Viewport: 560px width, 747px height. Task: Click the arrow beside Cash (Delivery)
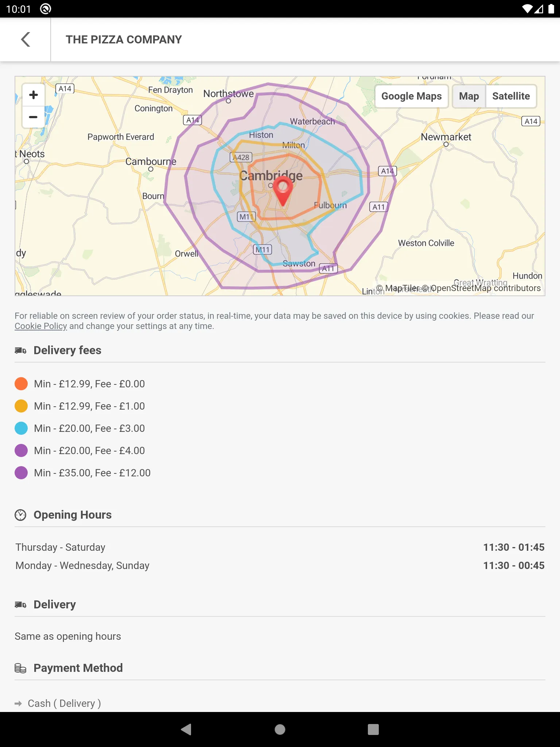click(18, 704)
